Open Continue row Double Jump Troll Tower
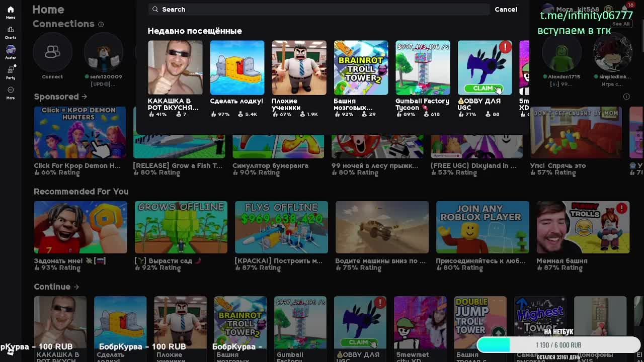This screenshot has height=362, width=644. coord(480,323)
